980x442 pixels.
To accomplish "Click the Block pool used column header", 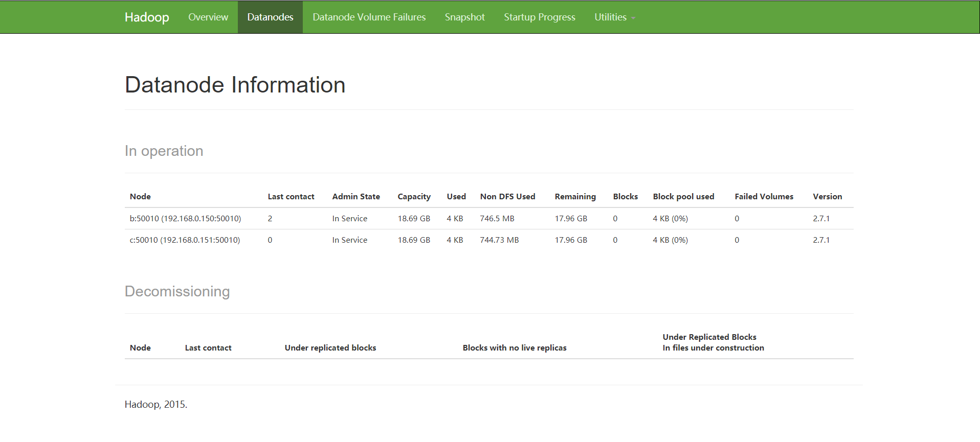I will 683,196.
